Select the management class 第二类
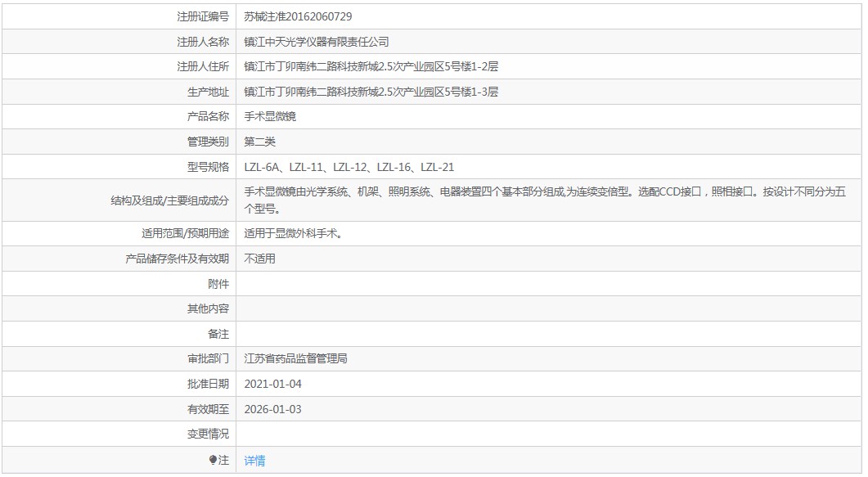Image resolution: width=868 pixels, height=477 pixels. click(x=259, y=142)
